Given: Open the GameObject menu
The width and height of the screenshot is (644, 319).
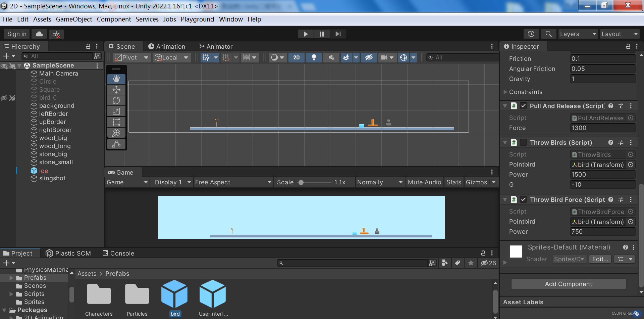Looking at the screenshot, I should click(74, 19).
